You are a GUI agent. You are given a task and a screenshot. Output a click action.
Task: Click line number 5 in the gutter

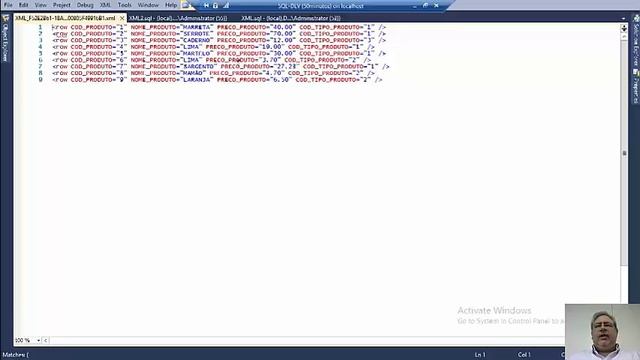point(40,53)
